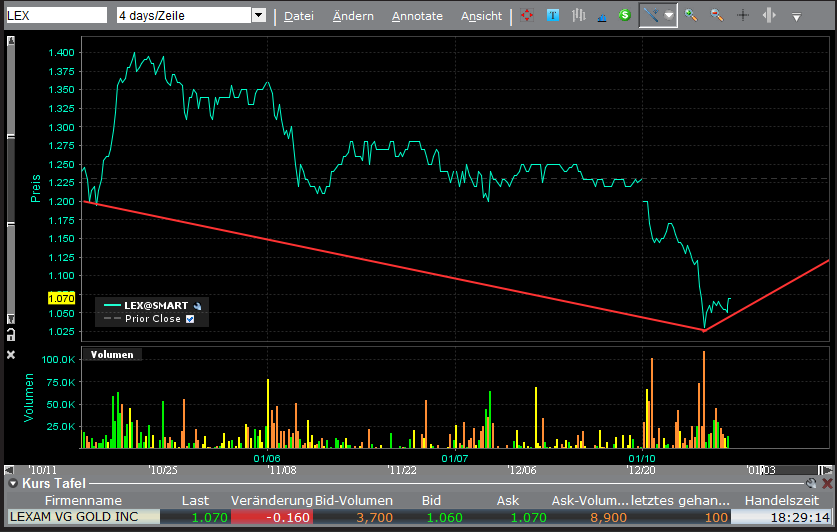
Task: Toggle the chart lock icon
Action: click(11, 333)
